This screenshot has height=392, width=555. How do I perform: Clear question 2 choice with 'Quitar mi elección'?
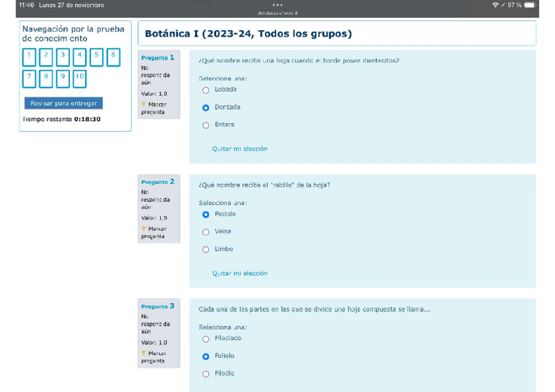click(240, 274)
